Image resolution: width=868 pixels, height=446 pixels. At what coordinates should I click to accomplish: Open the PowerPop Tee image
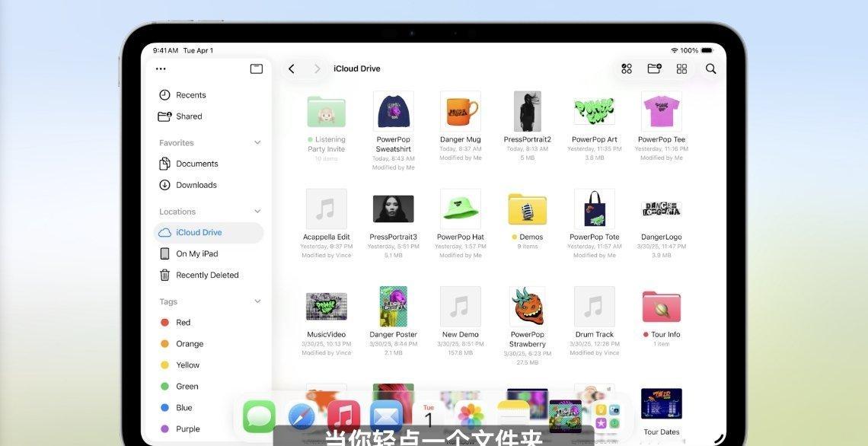point(662,111)
